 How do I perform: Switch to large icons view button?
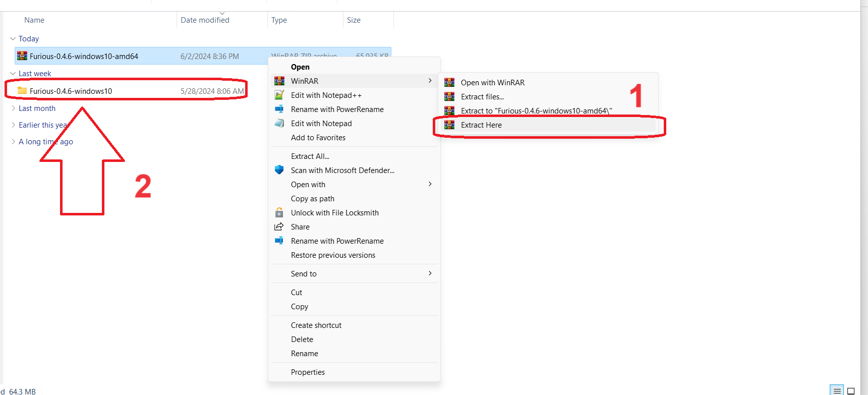851,391
